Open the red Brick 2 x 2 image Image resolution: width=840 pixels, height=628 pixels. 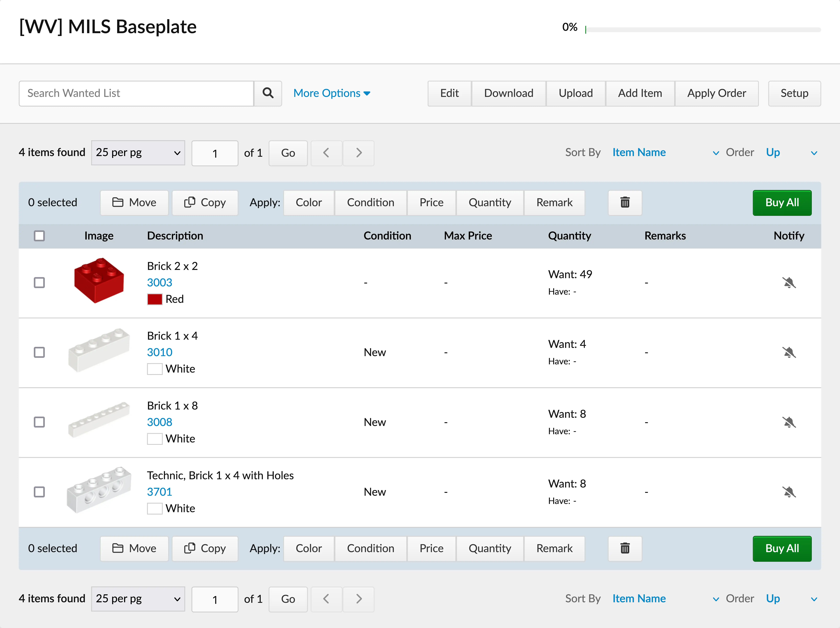(99, 281)
